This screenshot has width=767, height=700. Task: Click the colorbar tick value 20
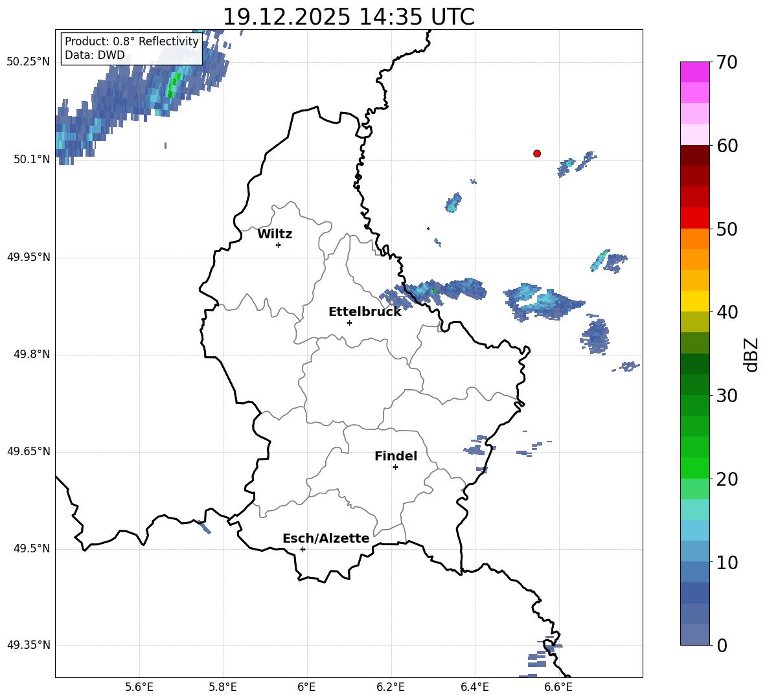coord(727,479)
